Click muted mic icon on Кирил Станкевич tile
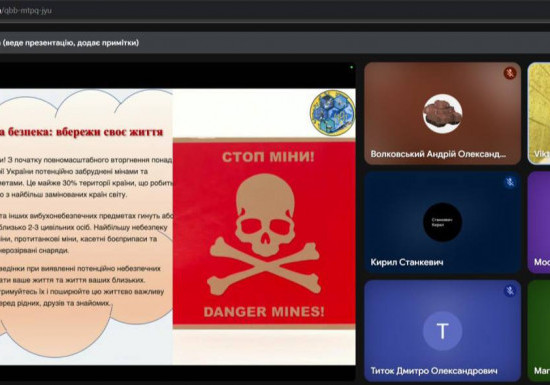 510,182
